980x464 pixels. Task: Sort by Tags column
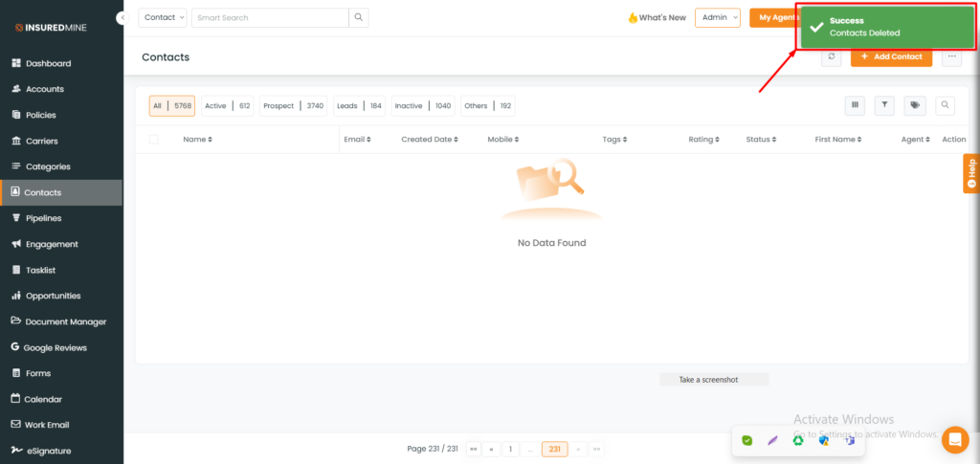coord(615,140)
